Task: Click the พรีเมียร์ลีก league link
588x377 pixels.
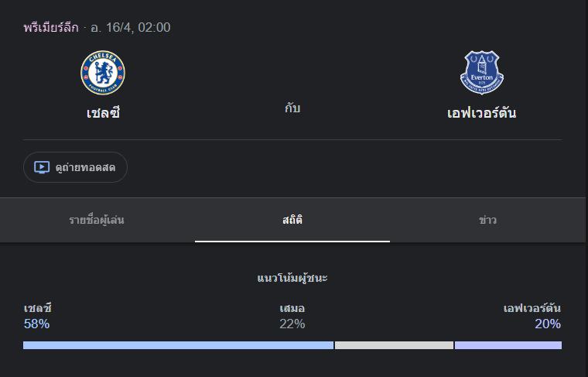Action: [x=51, y=28]
